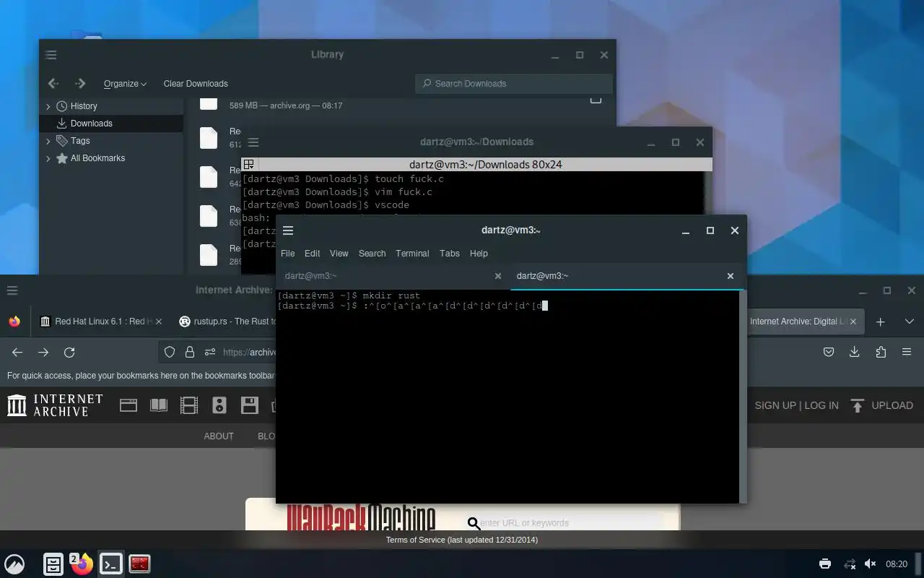Screen dimensions: 924x578
Task: Open the View menu in terminal
Action: [339, 254]
